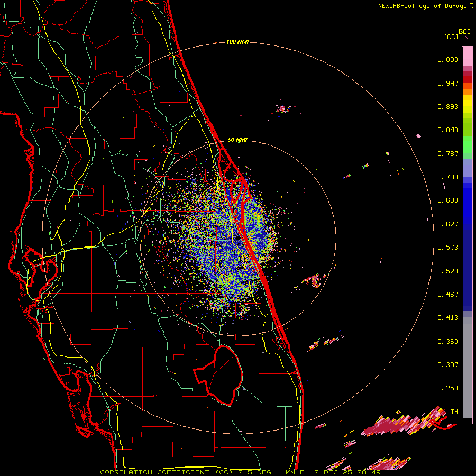Pick the periwinkle swatch near 0.760
This screenshot has height=476, width=476.
[467, 168]
